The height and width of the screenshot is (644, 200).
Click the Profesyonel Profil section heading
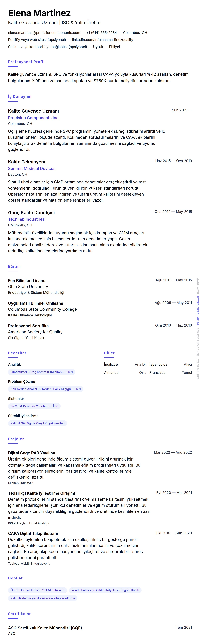[x=26, y=62]
